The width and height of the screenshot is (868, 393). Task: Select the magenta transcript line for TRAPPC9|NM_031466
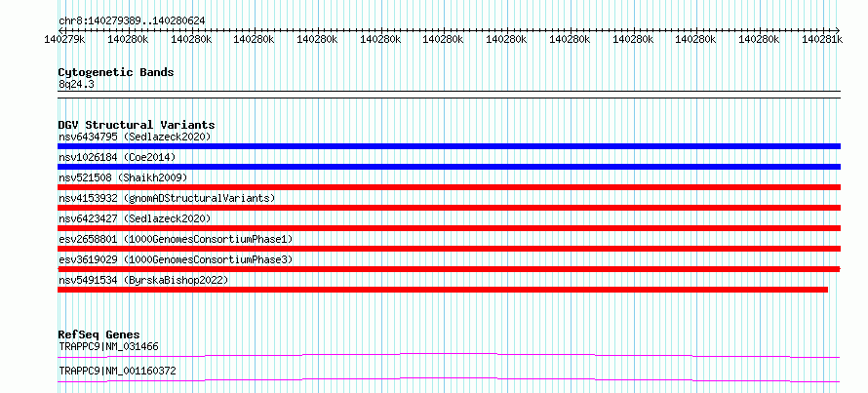[449, 355]
